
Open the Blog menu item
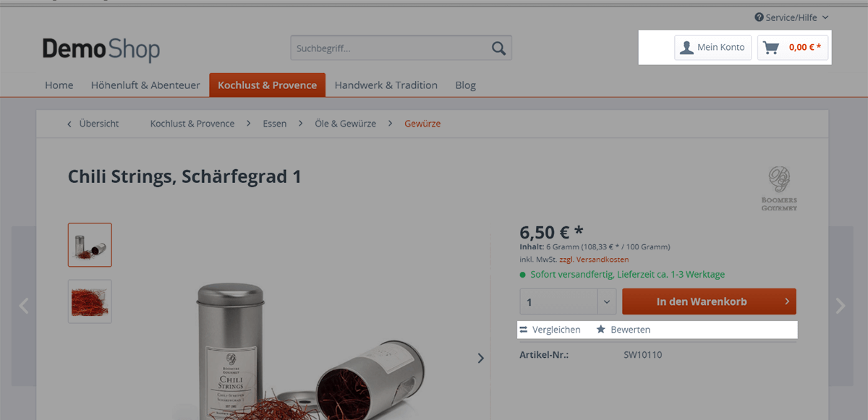466,85
